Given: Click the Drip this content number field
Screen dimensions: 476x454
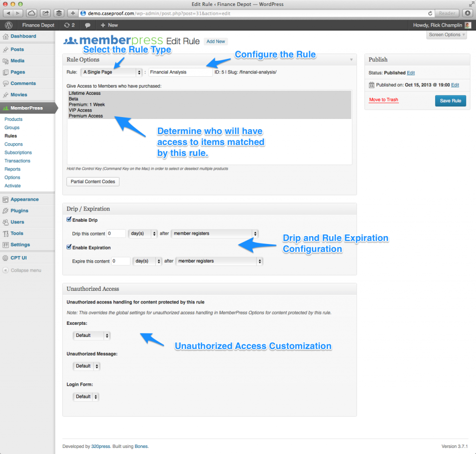Looking at the screenshot, I should coord(116,234).
